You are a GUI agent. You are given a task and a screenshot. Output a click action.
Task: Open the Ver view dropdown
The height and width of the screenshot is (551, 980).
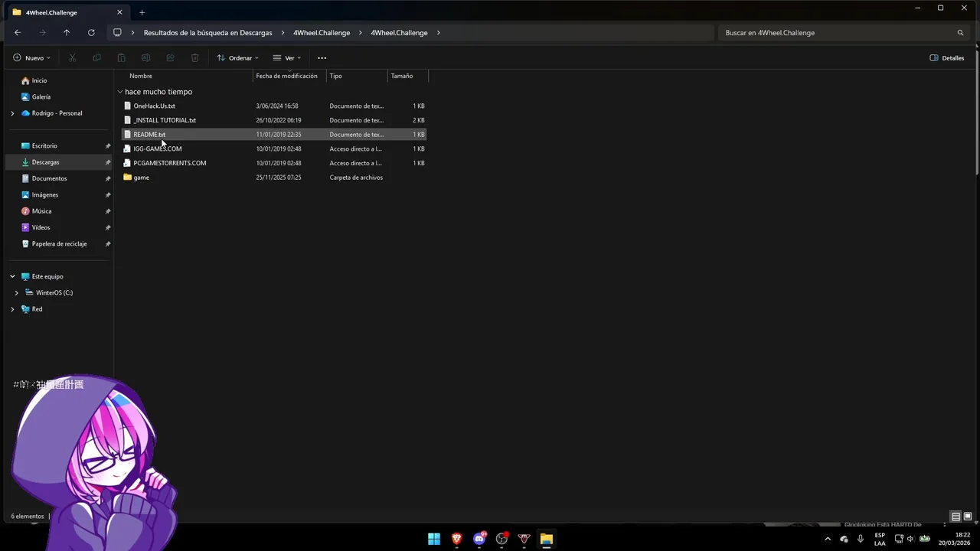(287, 58)
